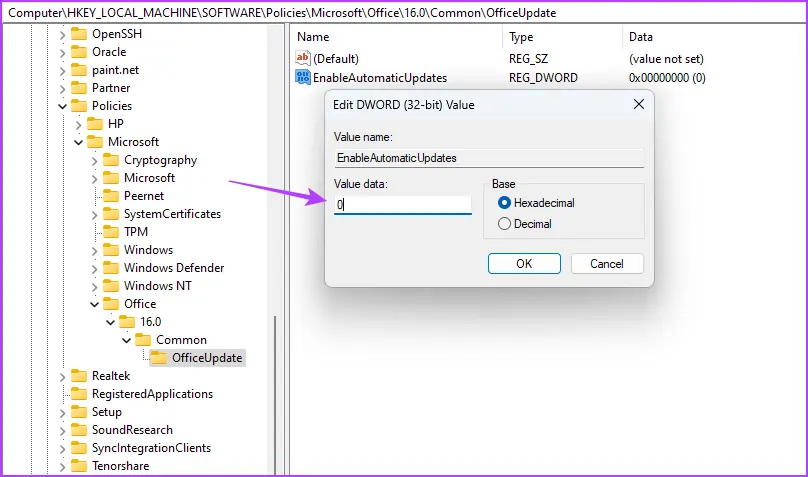Cancel the Edit DWORD dialog
The height and width of the screenshot is (477, 808).
(x=607, y=264)
